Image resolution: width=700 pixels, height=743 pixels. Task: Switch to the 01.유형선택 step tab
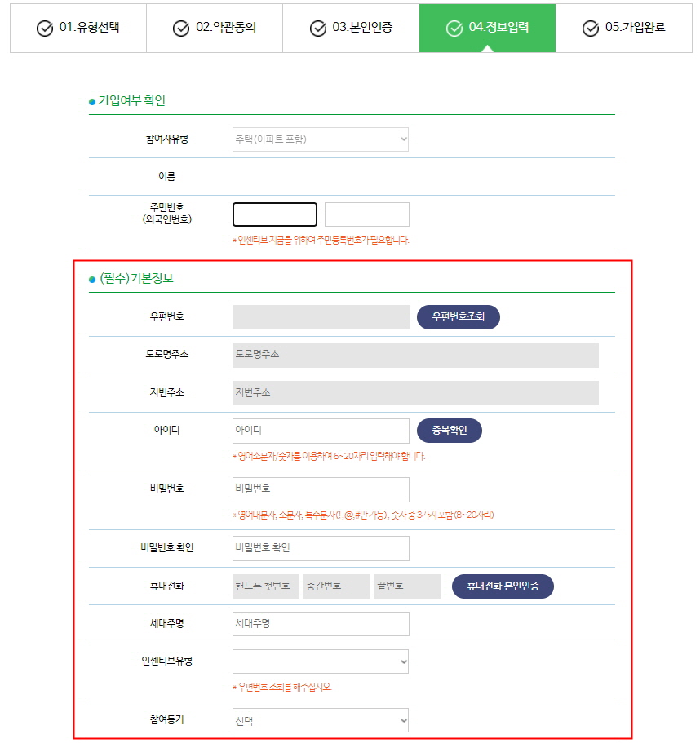pyautogui.click(x=78, y=28)
